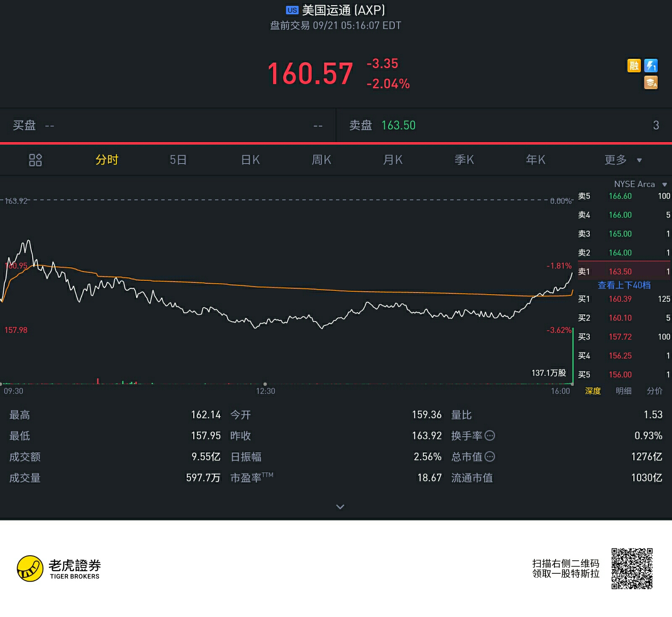672x617 pixels.
Task: Tap the 卖5 row at 166.60
Action: pos(624,196)
